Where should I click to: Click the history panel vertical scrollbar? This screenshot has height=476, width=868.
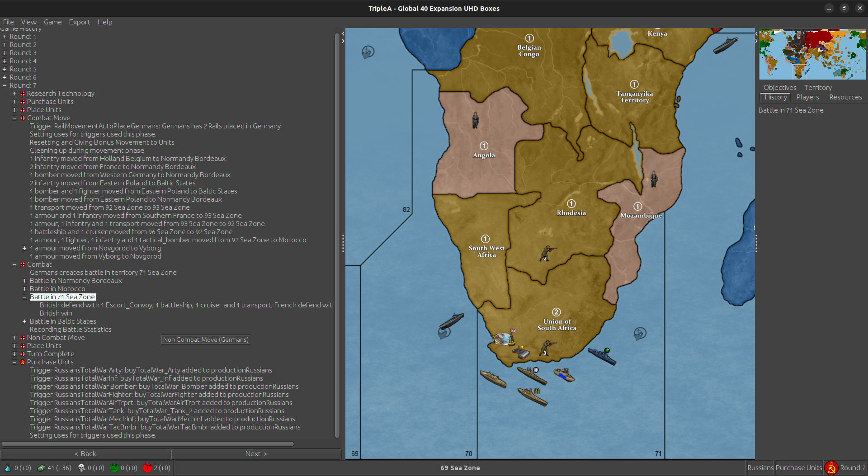[337, 235]
